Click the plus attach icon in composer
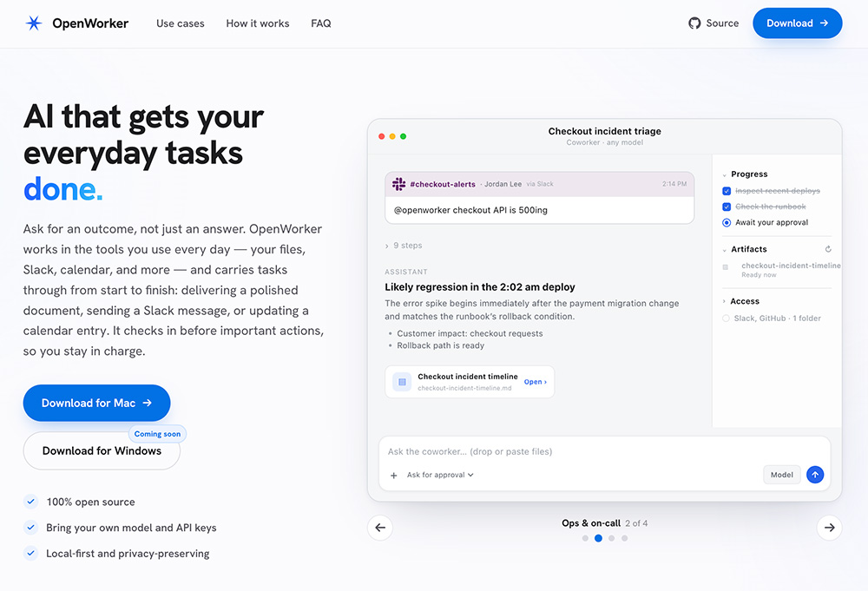This screenshot has height=591, width=868. 393,475
